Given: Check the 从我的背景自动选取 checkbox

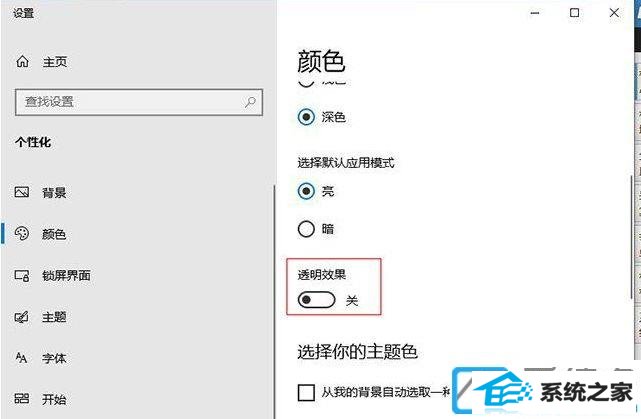Looking at the screenshot, I should click(306, 392).
